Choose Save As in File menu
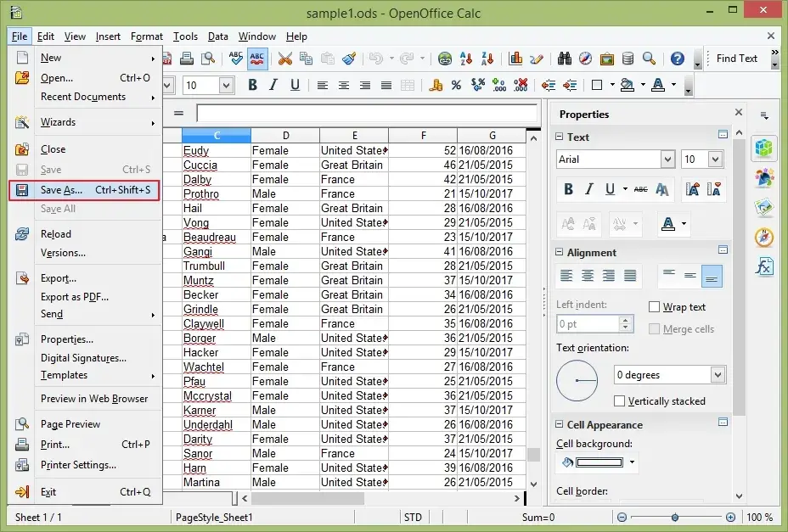Image resolution: width=788 pixels, height=532 pixels. (x=84, y=190)
